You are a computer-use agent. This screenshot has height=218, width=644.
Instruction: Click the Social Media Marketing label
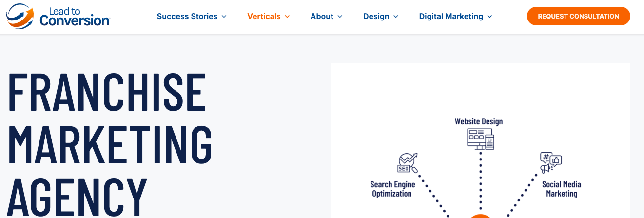pyautogui.click(x=561, y=189)
